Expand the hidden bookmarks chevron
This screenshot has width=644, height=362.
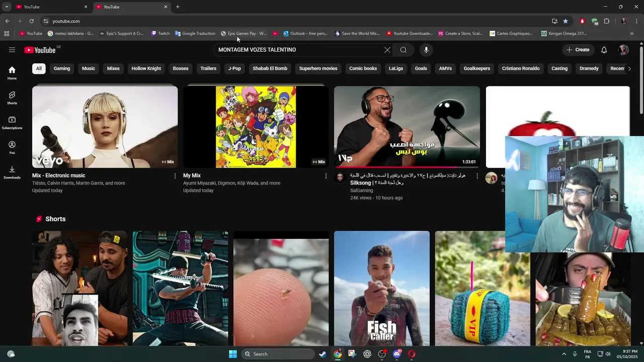632,34
